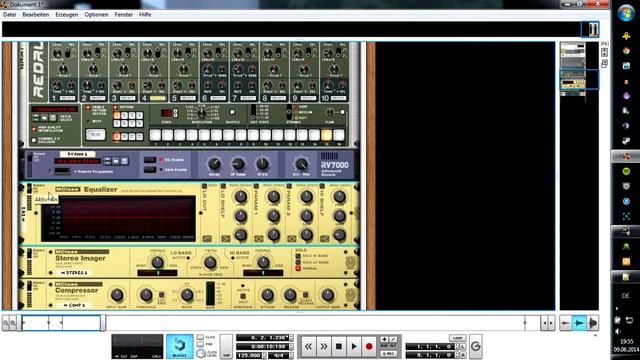Collapse the MClass Compressor device
Screen dimensions: 640x360
(21, 284)
